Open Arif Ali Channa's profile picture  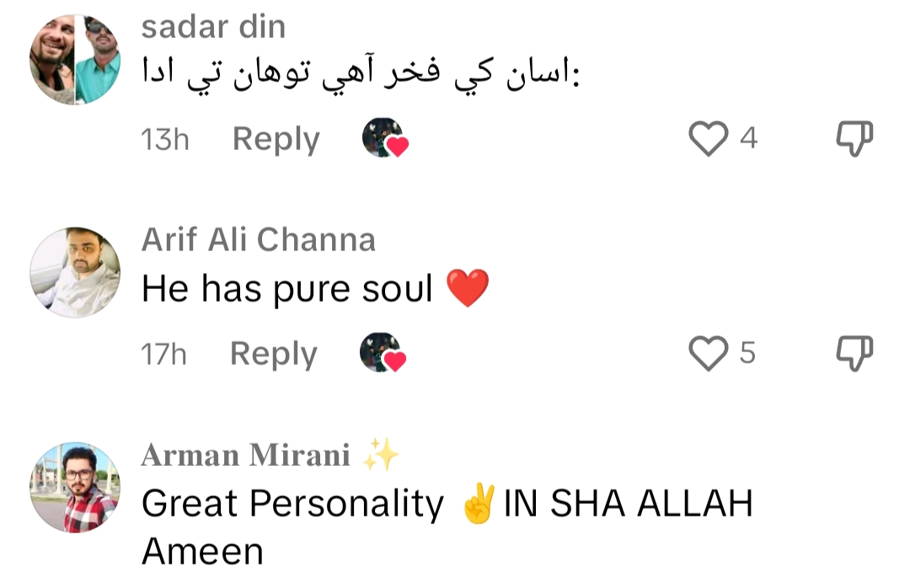click(x=75, y=273)
